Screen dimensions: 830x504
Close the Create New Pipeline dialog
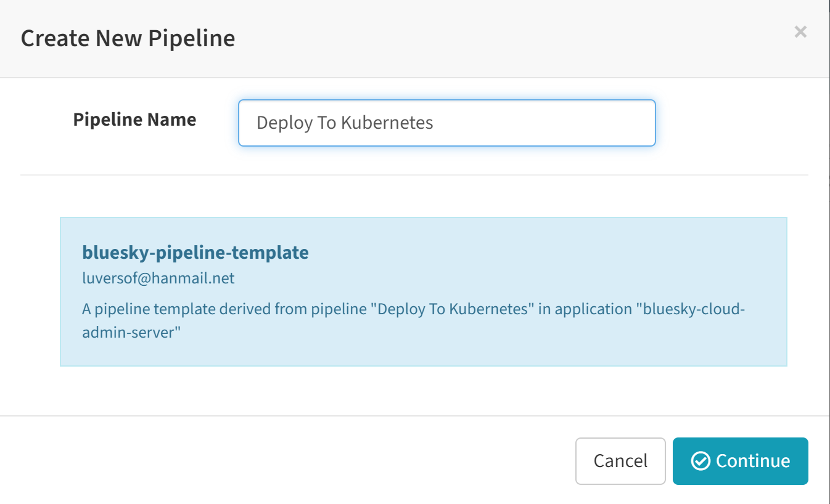(x=800, y=32)
